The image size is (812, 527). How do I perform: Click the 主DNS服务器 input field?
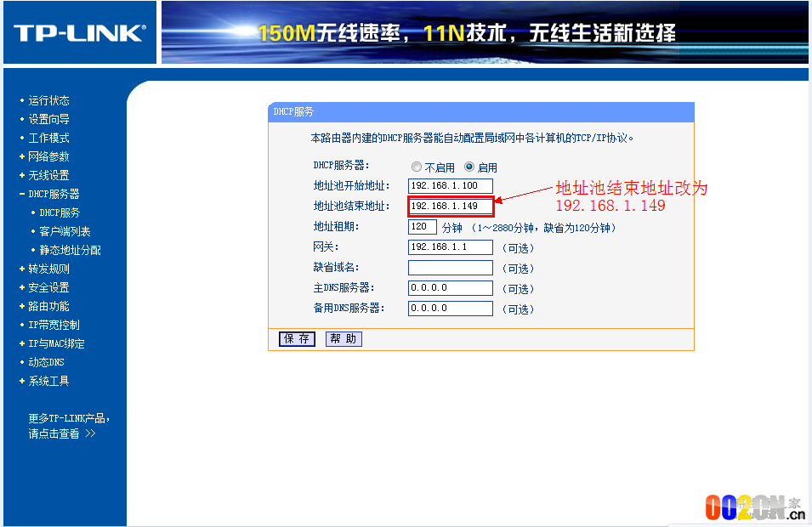click(450, 288)
